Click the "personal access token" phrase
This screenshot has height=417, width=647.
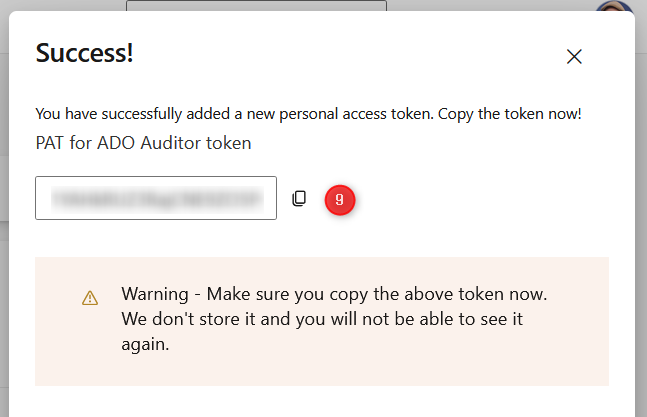[385, 114]
